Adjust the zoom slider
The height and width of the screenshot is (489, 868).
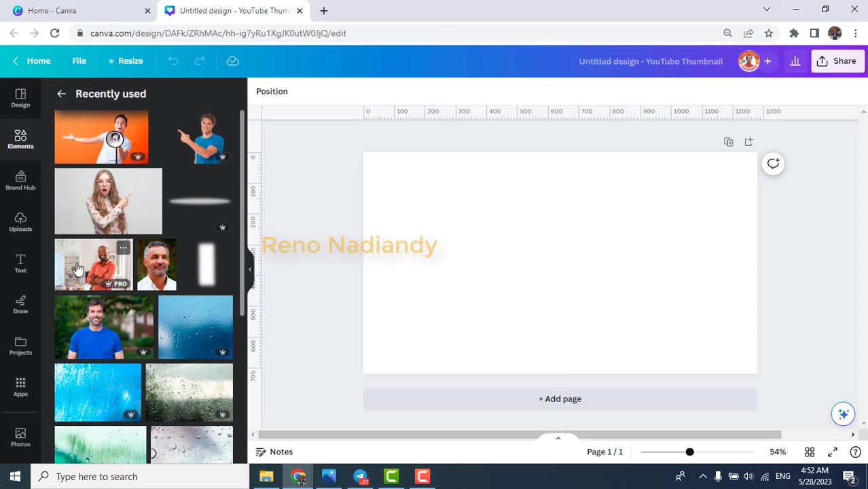[x=689, y=452]
